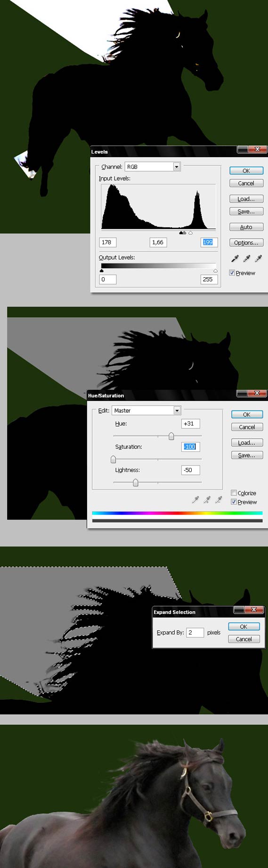Open Options... in the Levels dialog
Image resolution: width=268 pixels, height=868 pixels.
tap(246, 242)
